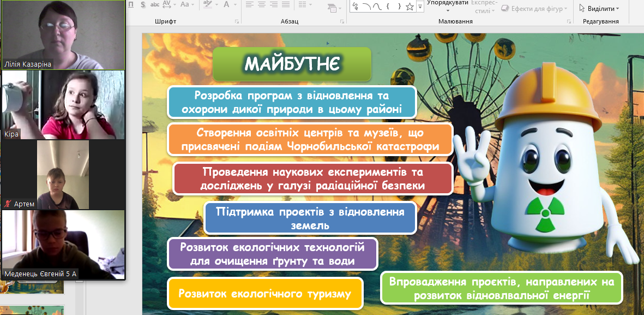Select the scribble freeform shape
This screenshot has height=315, width=644.
coord(356,6)
